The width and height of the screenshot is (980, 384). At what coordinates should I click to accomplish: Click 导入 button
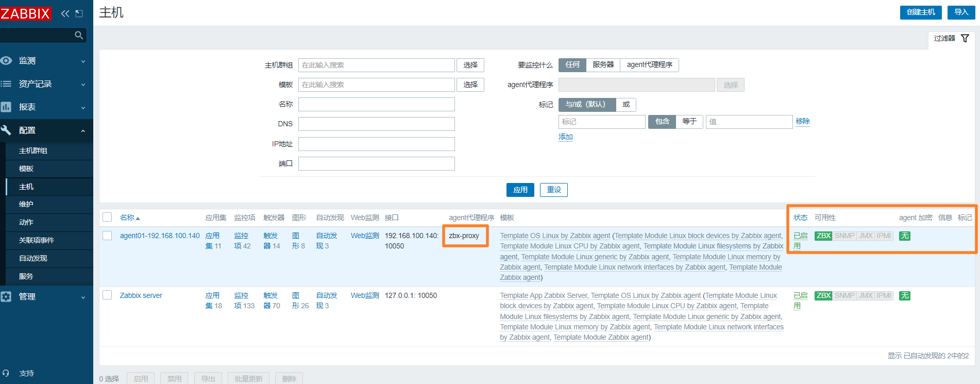pyautogui.click(x=961, y=12)
